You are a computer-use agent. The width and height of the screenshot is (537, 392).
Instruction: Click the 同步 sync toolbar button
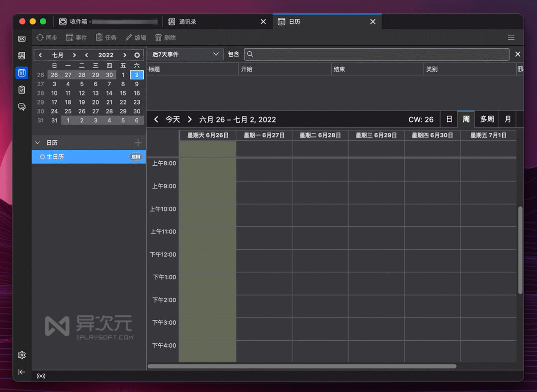[47, 38]
